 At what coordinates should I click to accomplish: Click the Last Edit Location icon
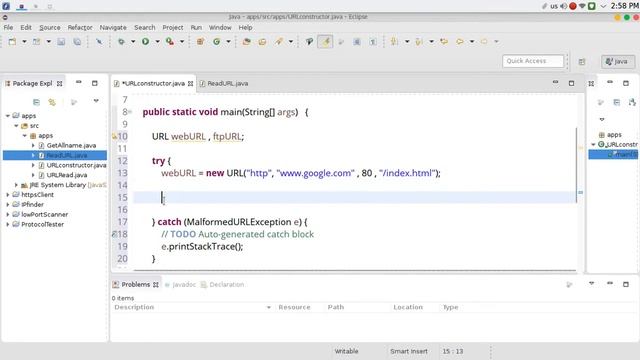click(444, 42)
